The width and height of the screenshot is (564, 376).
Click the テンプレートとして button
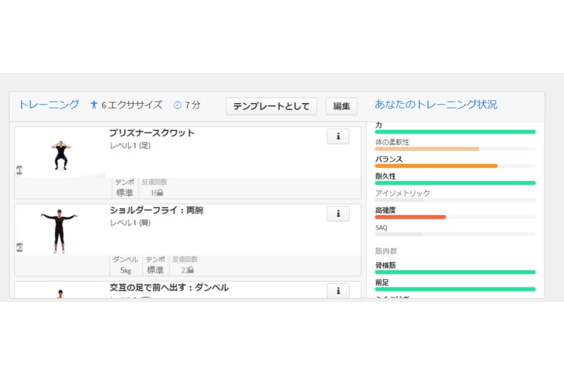[x=271, y=106]
